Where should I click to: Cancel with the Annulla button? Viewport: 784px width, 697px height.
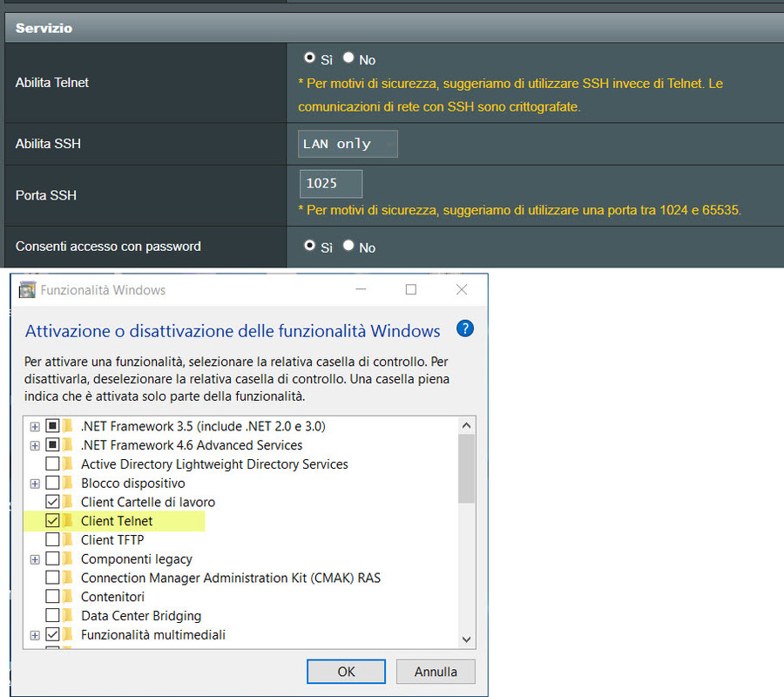click(x=436, y=672)
